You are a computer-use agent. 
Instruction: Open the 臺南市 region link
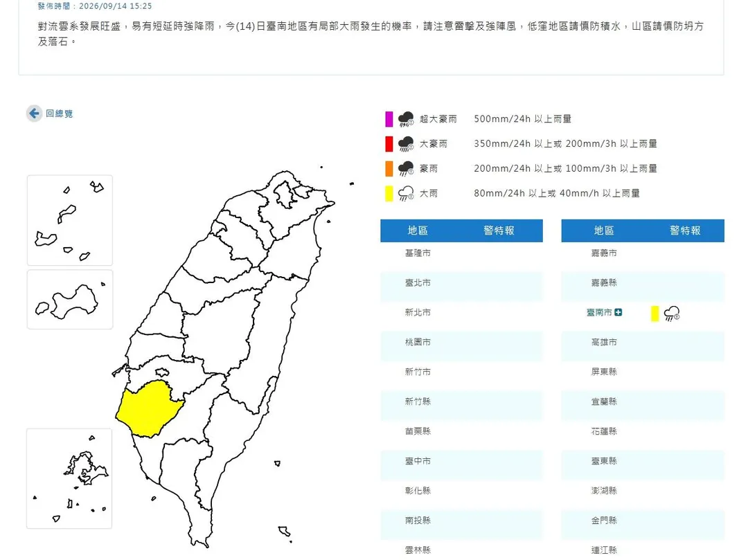pyautogui.click(x=599, y=312)
